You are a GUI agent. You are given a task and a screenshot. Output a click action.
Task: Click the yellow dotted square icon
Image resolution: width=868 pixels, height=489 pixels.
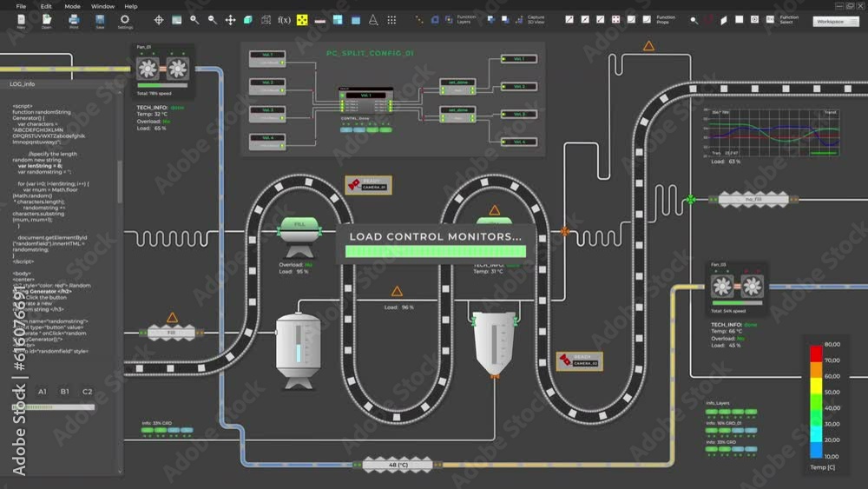pyautogui.click(x=302, y=21)
